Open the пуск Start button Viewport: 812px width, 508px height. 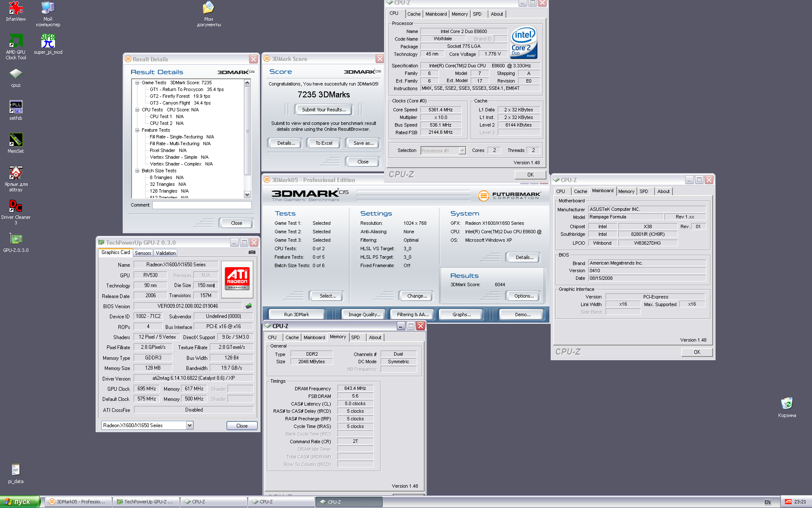(x=20, y=502)
